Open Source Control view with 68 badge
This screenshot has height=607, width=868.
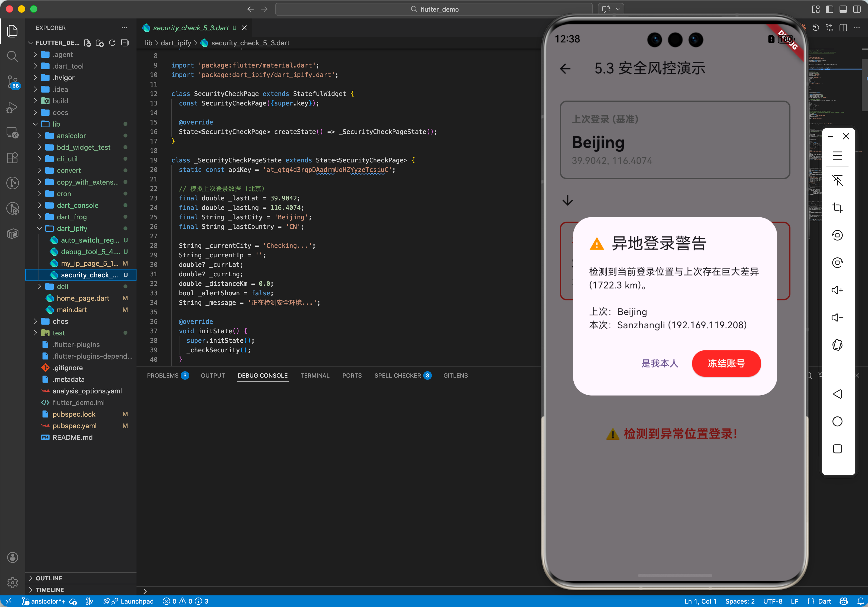tap(12, 81)
